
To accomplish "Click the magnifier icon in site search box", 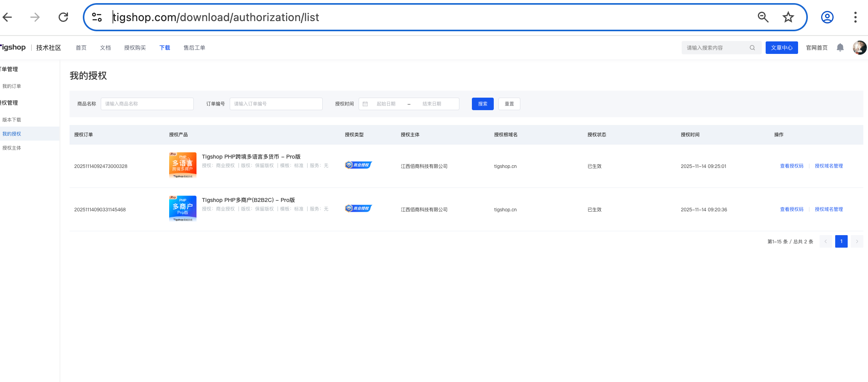I will 752,48.
